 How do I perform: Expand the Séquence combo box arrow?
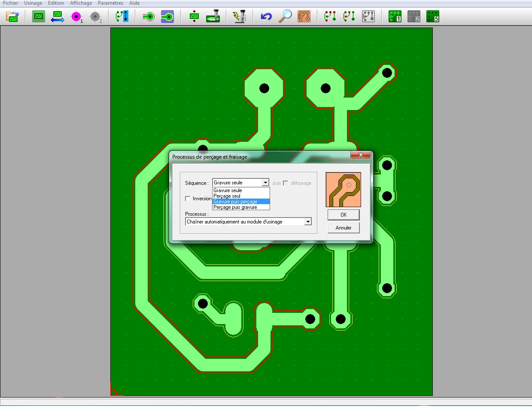coord(265,183)
